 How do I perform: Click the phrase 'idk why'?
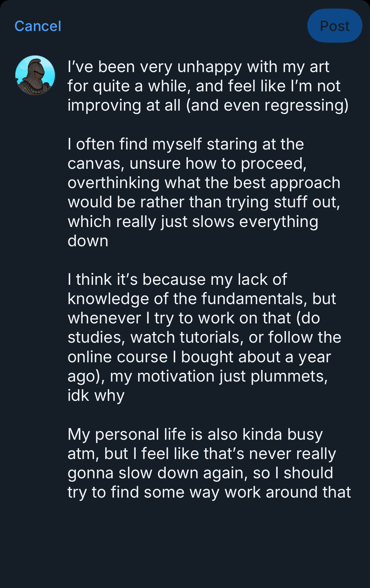[96, 395]
